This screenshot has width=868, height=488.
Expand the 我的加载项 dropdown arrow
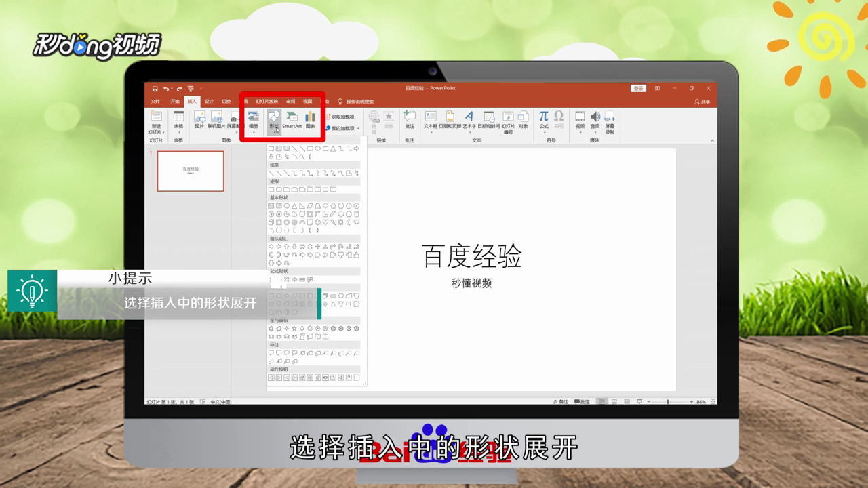[358, 128]
